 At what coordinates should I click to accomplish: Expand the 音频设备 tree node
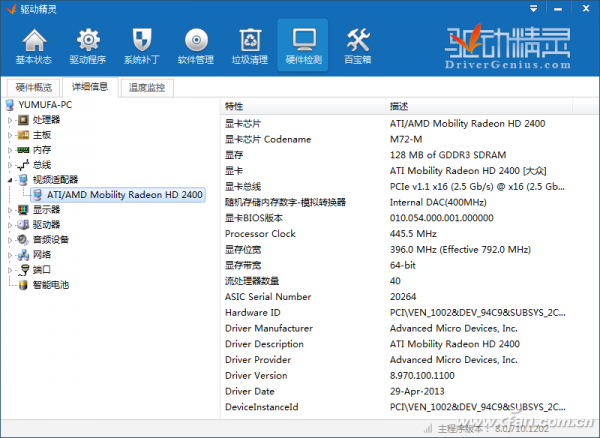pos(10,240)
